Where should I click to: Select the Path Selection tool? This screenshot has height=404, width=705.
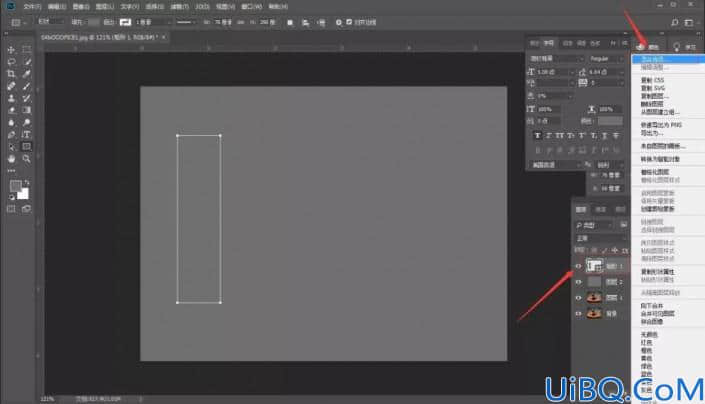(x=11, y=147)
